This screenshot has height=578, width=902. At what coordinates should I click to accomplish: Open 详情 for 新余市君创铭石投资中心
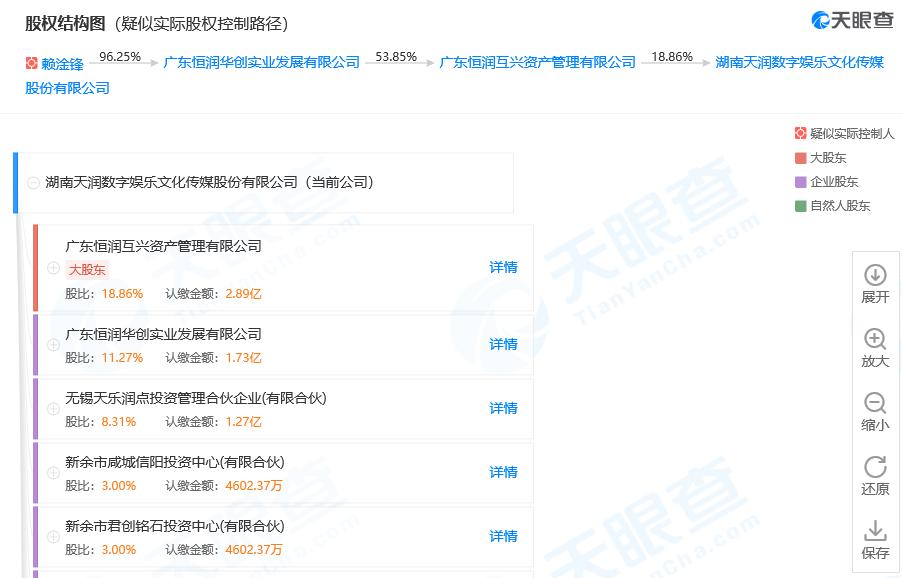503,535
